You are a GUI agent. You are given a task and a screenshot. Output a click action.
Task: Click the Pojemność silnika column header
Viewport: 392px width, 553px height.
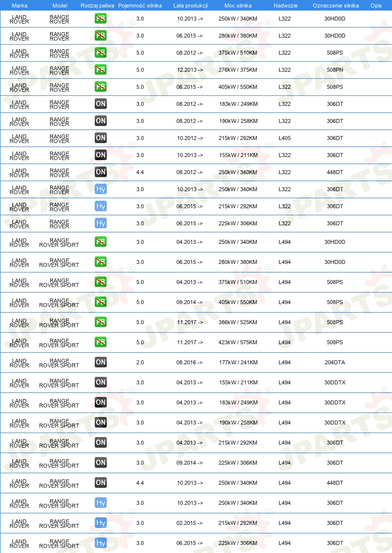[140, 6]
